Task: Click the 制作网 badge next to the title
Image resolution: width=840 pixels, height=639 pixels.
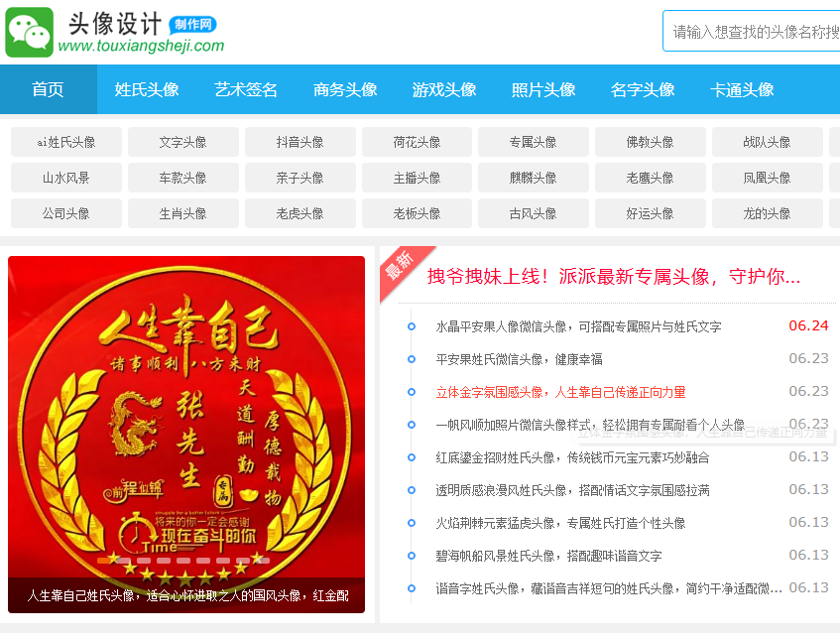Action: (192, 24)
